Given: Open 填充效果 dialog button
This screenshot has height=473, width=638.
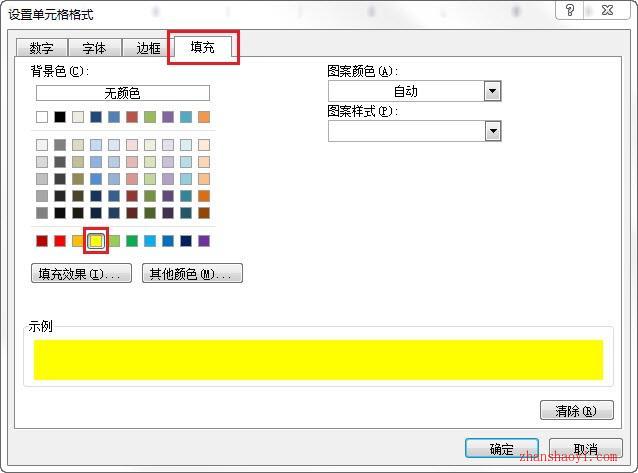Looking at the screenshot, I should [x=81, y=273].
